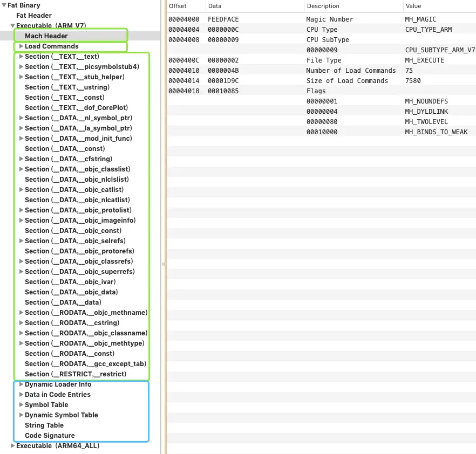Expand the Dynamic Symbol Table node
476x454 pixels.
point(21,415)
